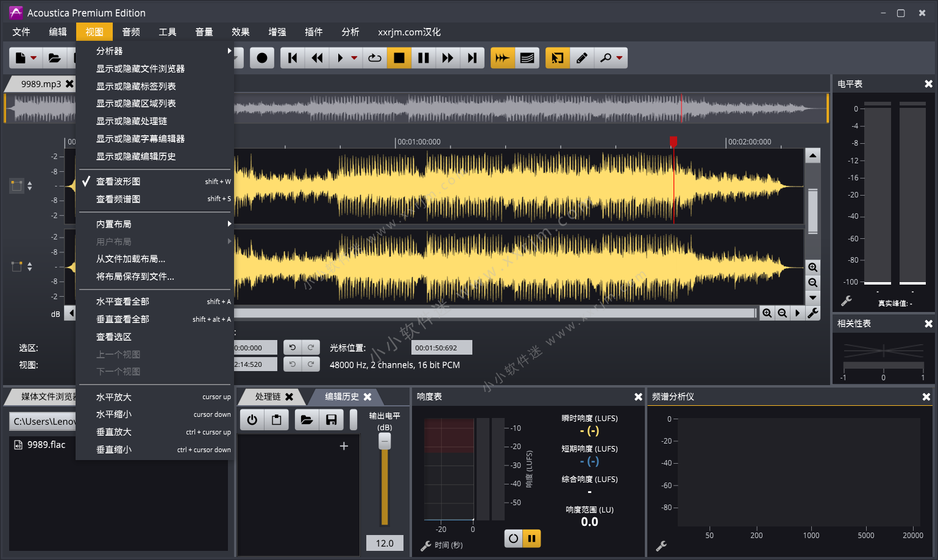Switch to the 处理链 tab

(268, 397)
